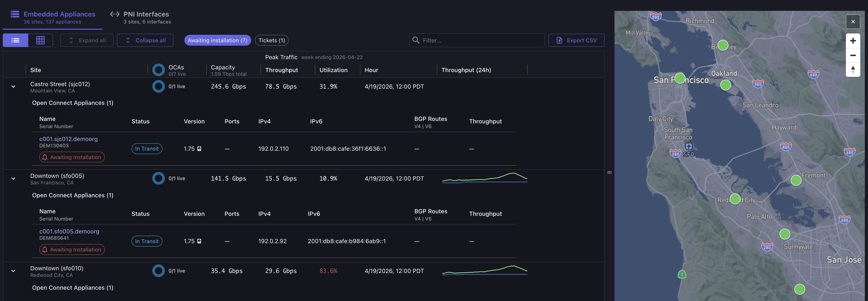The height and width of the screenshot is (301, 868).
Task: Click the Embedded Appliances list icon
Action: [15, 14]
